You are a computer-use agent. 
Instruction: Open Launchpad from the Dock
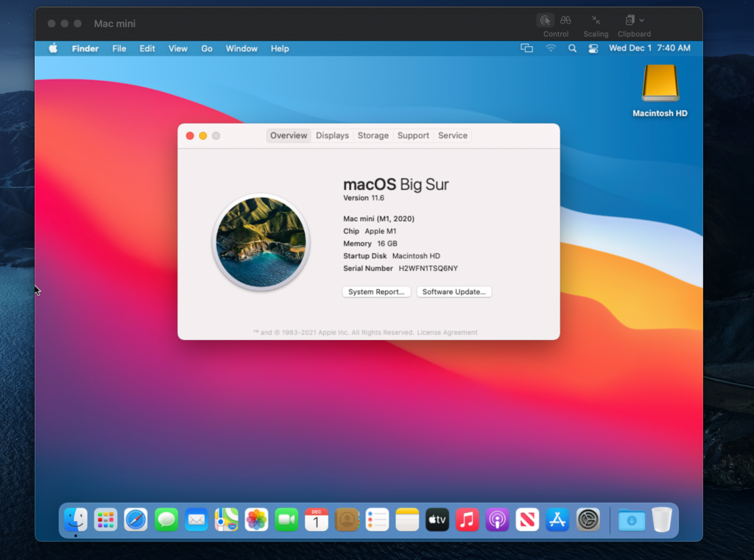pos(106,520)
